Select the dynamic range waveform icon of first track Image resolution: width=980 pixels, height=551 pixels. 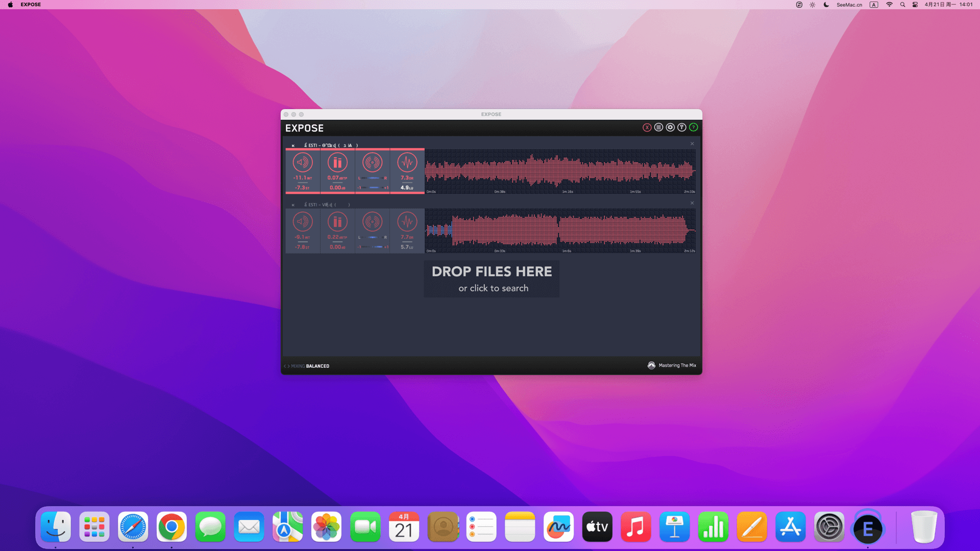(407, 163)
